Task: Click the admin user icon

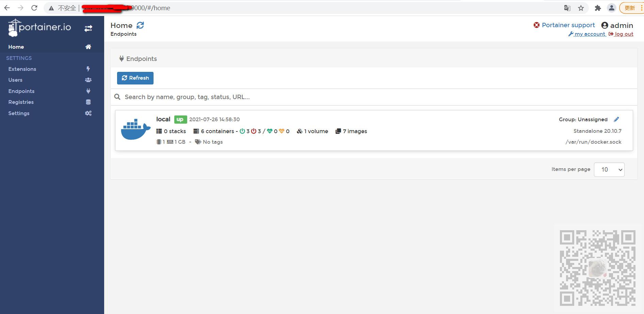Action: point(605,25)
